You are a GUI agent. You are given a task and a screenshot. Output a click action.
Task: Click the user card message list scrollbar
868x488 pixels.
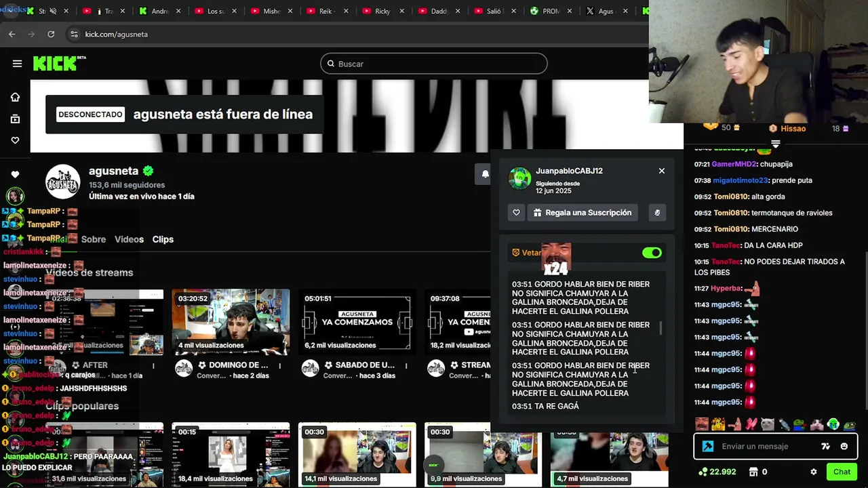[661, 328]
